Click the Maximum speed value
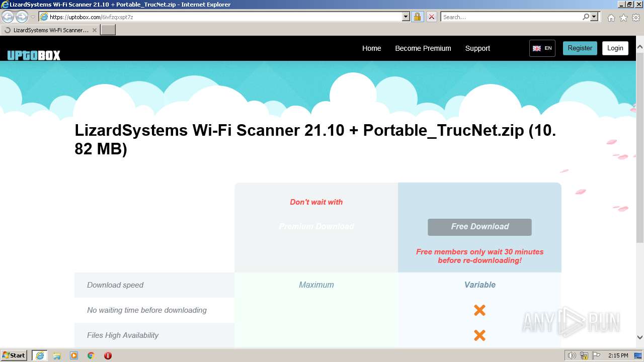Image resolution: width=644 pixels, height=362 pixels. pos(316,285)
